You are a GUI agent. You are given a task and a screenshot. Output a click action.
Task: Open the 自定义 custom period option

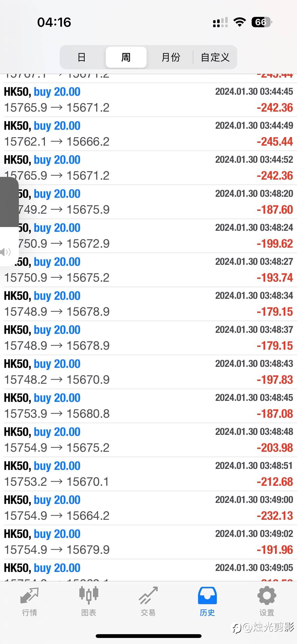(215, 57)
